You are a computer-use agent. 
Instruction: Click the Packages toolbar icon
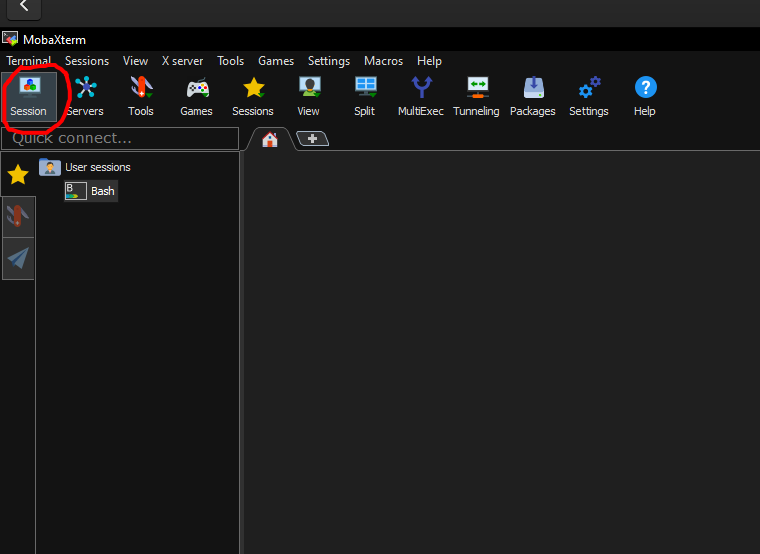[x=533, y=96]
